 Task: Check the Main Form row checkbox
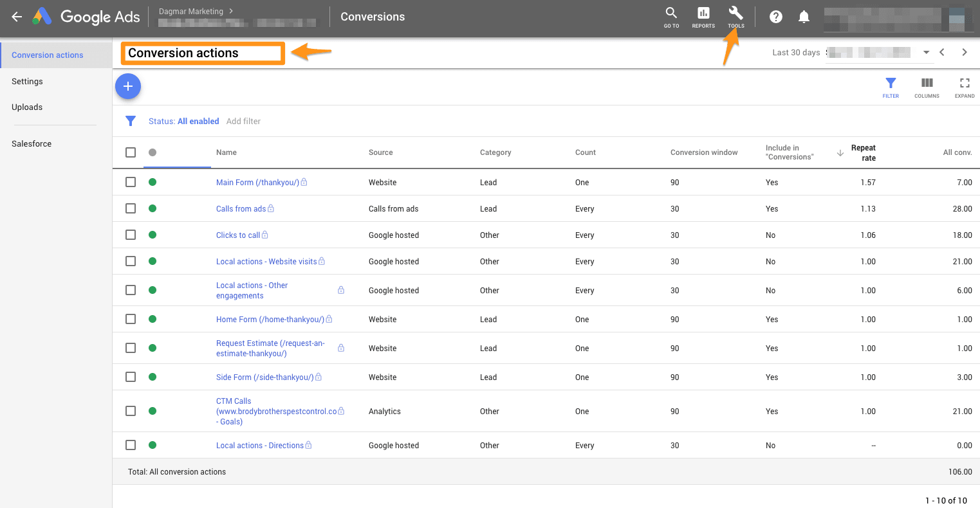[x=131, y=182]
